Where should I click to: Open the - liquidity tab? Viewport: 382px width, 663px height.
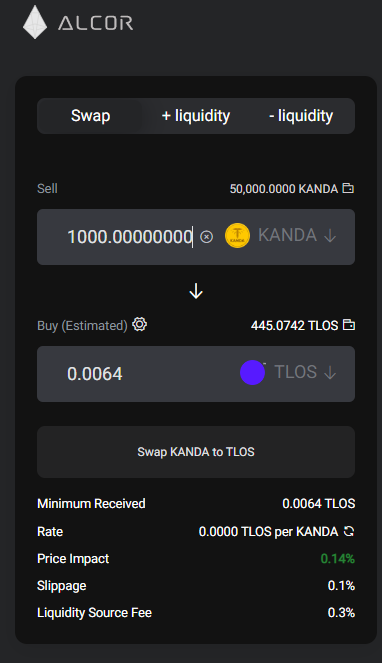[x=301, y=116]
